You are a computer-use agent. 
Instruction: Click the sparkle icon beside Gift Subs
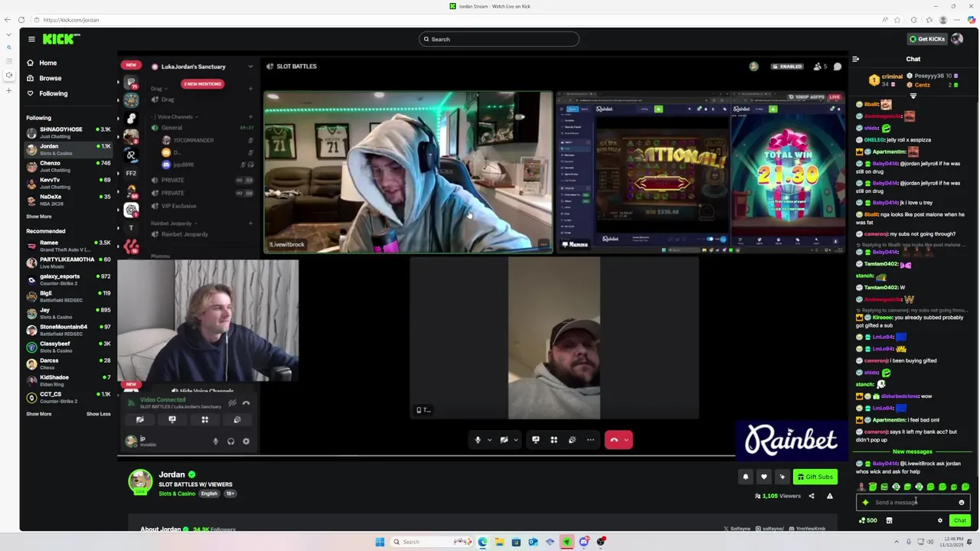coord(782,477)
